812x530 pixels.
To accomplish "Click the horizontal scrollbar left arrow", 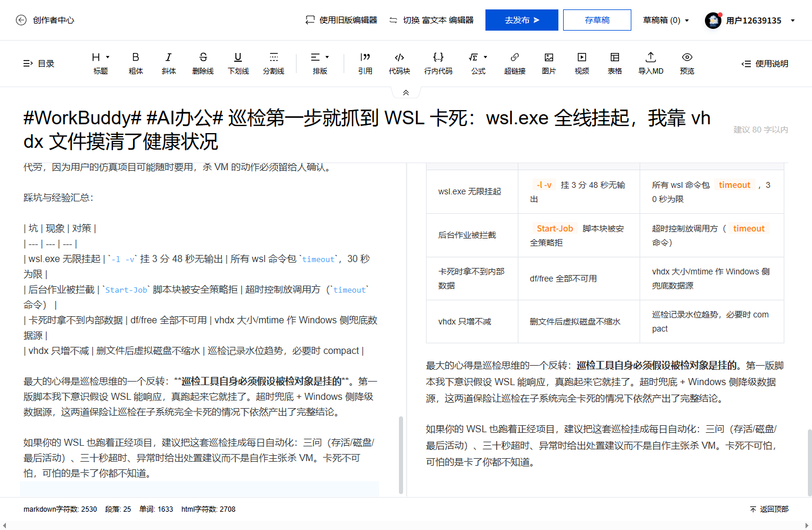I will pos(5,525).
